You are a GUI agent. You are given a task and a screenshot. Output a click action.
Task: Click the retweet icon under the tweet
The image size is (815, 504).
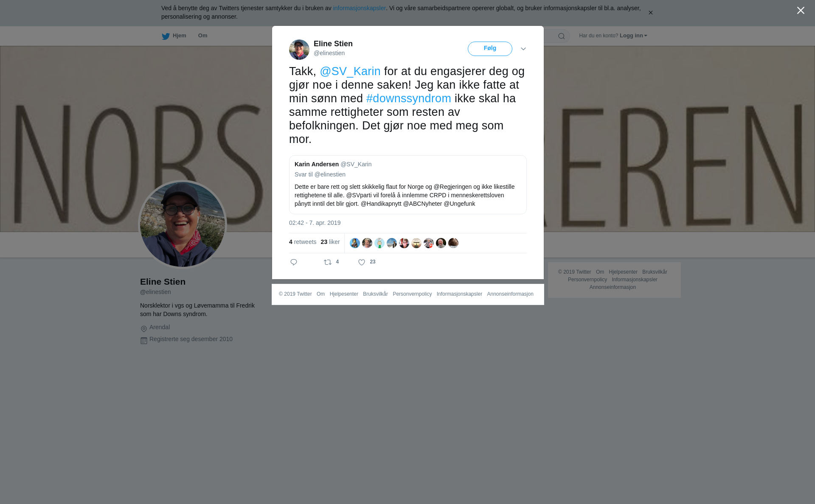click(x=328, y=262)
